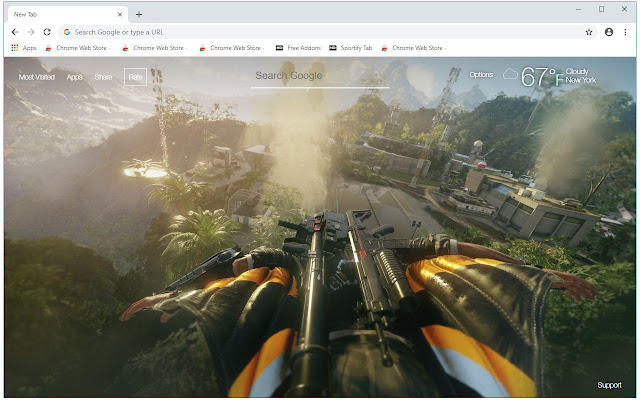
Task: Open second Chrome Web Store bookmark
Action: [154, 48]
